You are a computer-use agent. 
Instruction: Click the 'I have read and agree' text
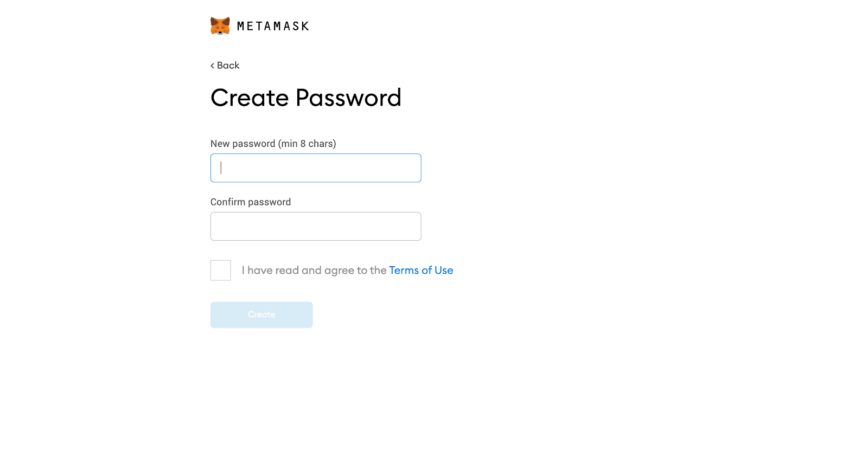314,271
